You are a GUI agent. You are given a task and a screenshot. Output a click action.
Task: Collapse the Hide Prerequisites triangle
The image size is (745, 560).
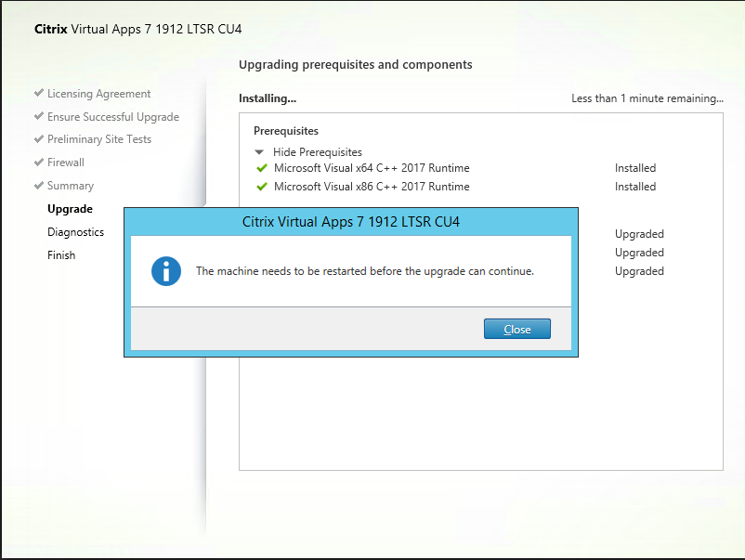coord(259,152)
